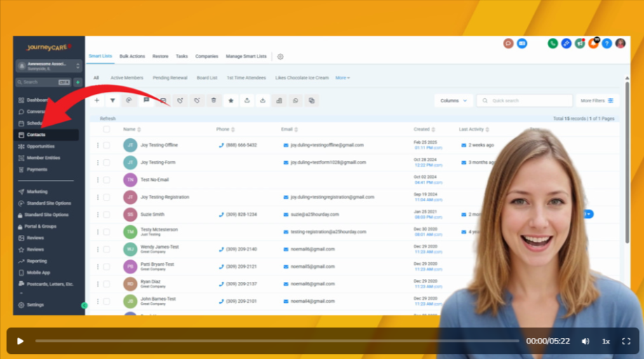Click the star icon in contacts toolbar

(x=230, y=101)
